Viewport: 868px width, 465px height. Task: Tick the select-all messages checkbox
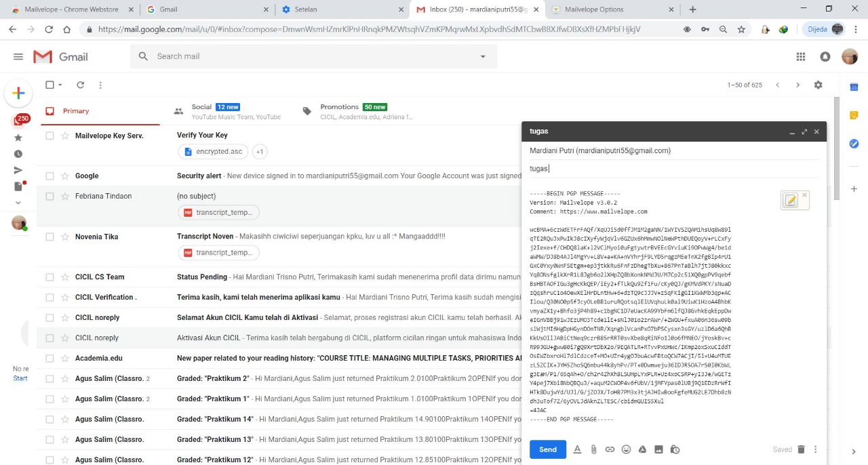[x=50, y=85]
